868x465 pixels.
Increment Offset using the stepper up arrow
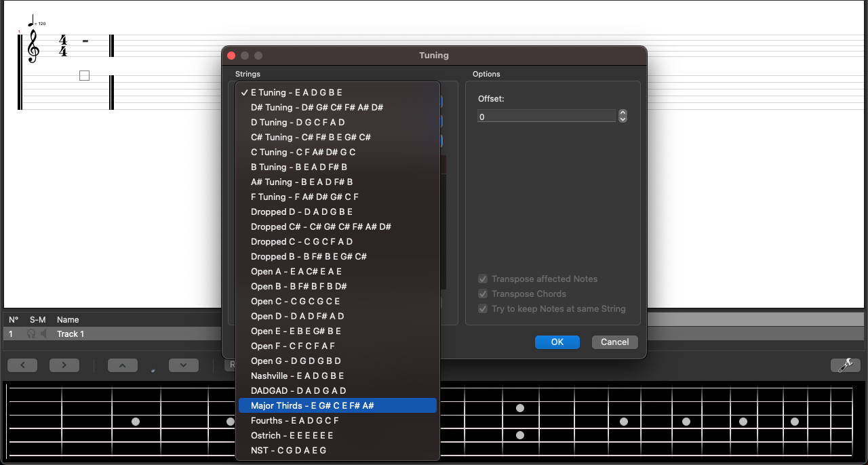pos(622,113)
